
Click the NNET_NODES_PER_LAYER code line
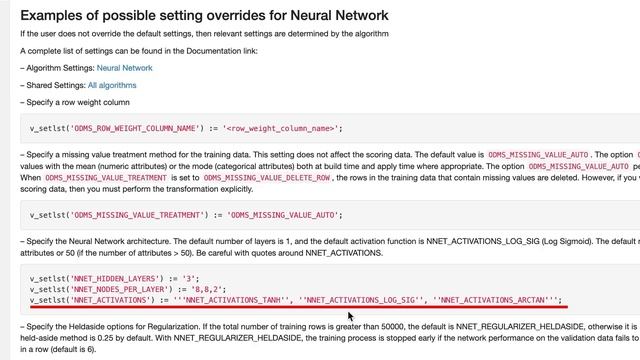coord(128,289)
